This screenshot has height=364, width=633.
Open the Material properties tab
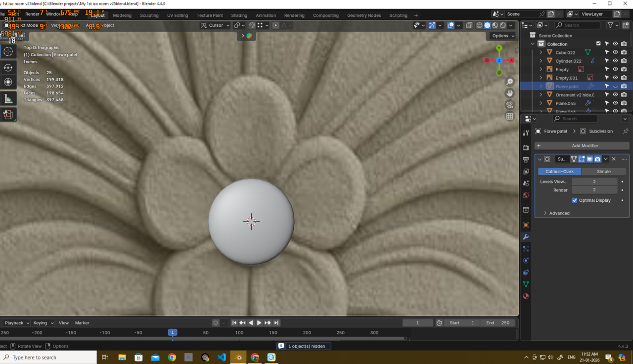click(x=526, y=296)
